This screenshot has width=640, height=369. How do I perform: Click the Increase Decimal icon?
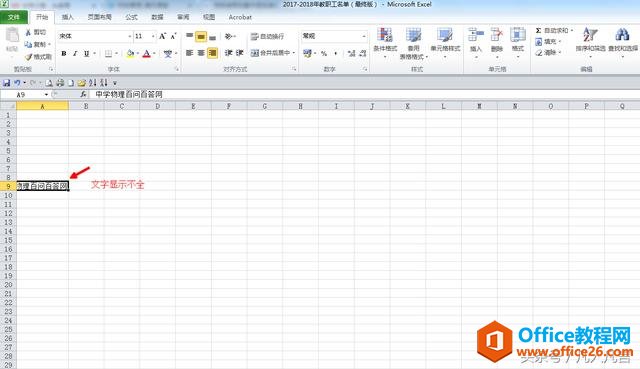point(351,53)
